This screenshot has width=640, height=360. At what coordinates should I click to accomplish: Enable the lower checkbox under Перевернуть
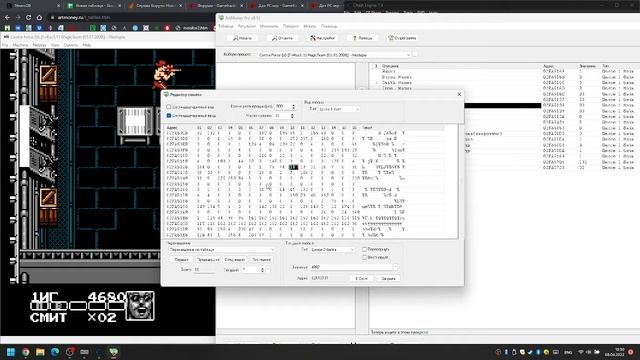click(x=364, y=258)
